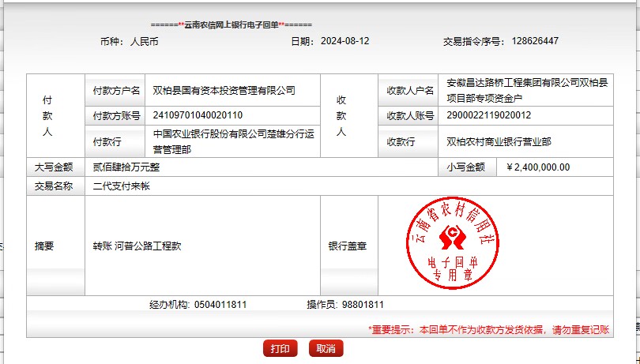Click the 取消 (Cancel) button
This screenshot has height=364, width=640.
click(326, 348)
